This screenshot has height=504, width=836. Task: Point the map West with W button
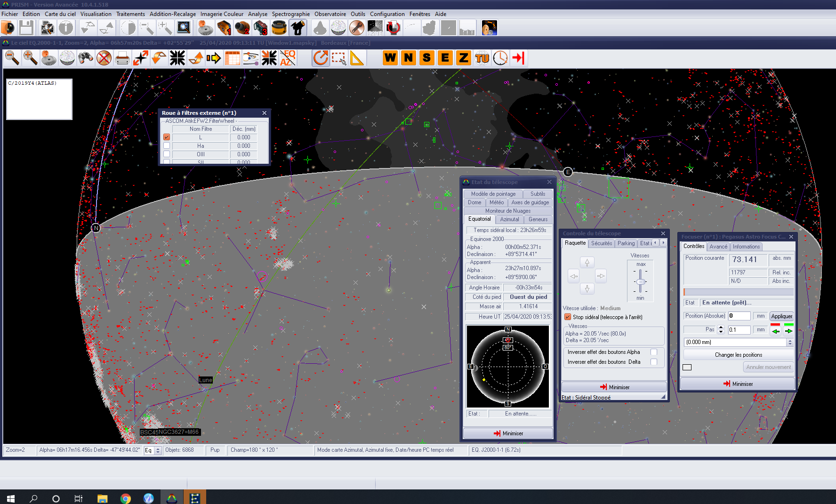tap(390, 58)
